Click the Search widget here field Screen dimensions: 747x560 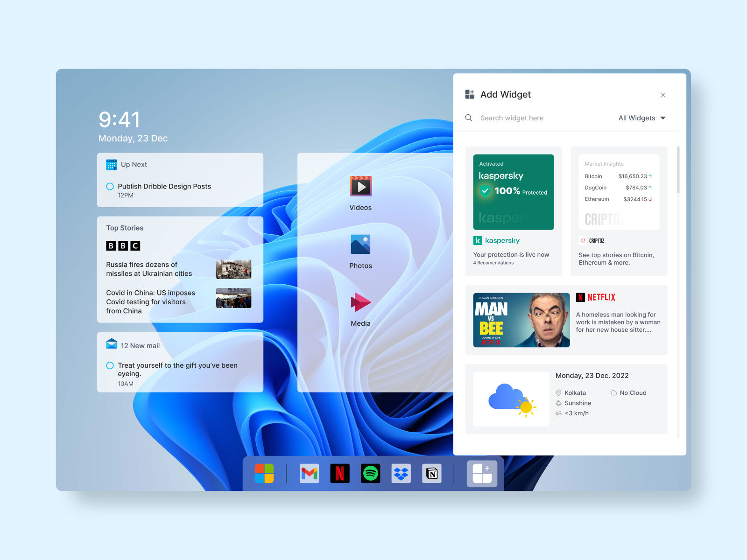click(512, 118)
